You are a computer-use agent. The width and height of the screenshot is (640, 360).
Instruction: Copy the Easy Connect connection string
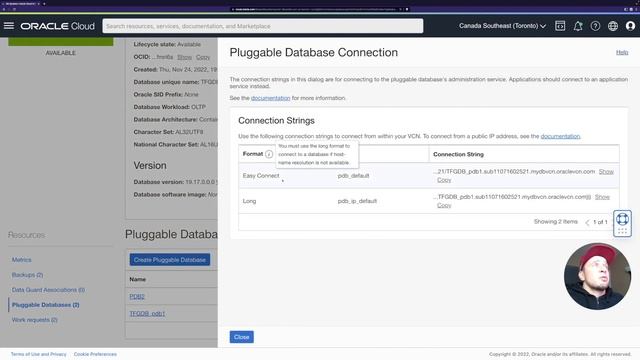click(x=444, y=180)
